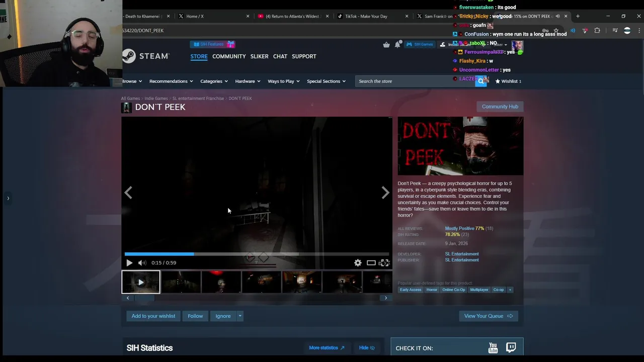
Task: Open the basket cart icon in header
Action: (386, 44)
